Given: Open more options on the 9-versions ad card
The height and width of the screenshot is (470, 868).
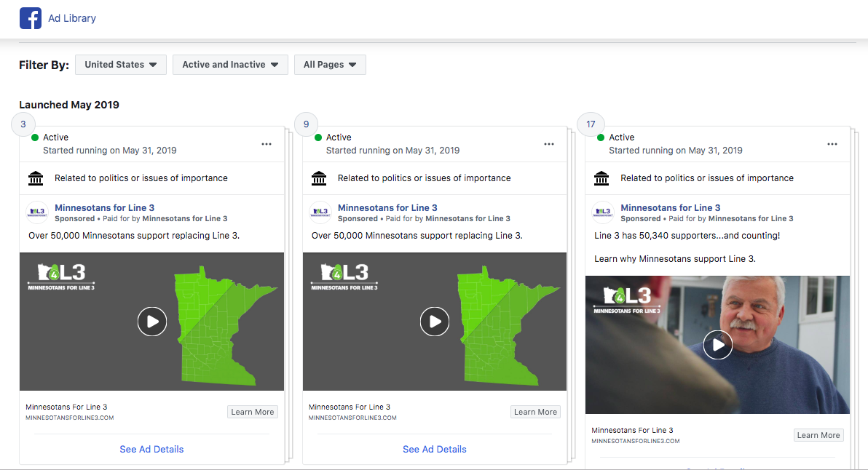Looking at the screenshot, I should [x=548, y=144].
